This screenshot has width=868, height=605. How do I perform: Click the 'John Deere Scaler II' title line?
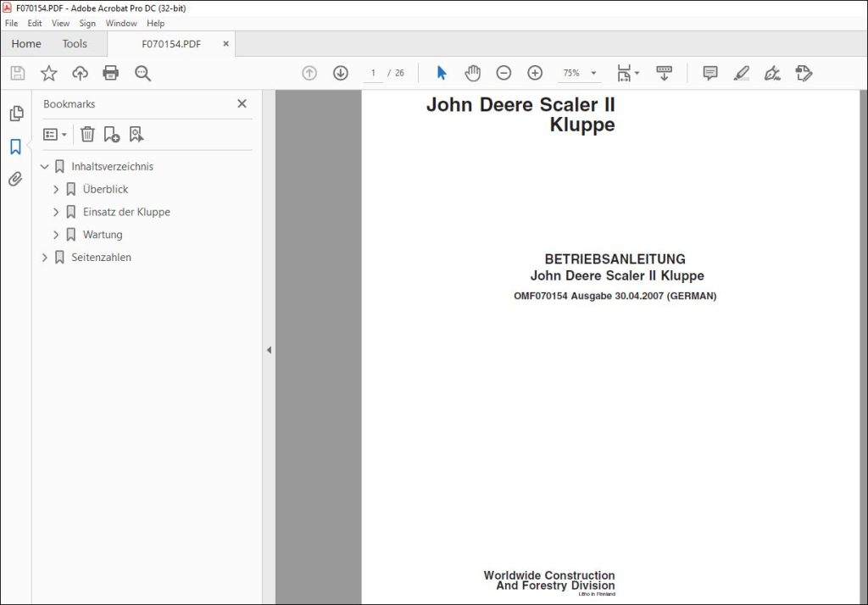tap(520, 104)
